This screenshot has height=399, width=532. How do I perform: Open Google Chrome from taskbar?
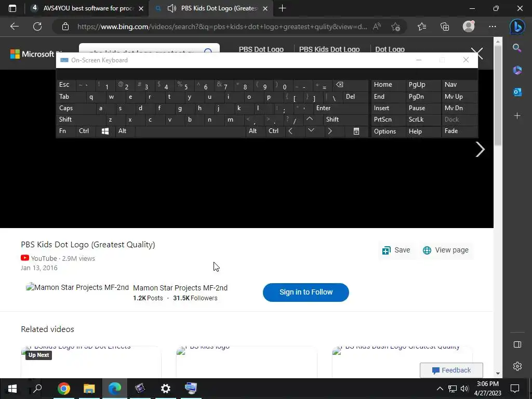click(x=64, y=389)
